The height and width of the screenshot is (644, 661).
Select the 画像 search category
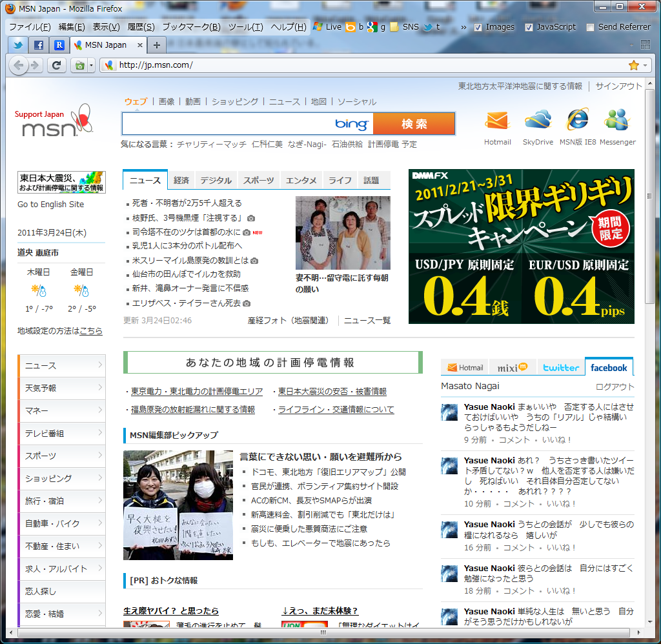167,101
